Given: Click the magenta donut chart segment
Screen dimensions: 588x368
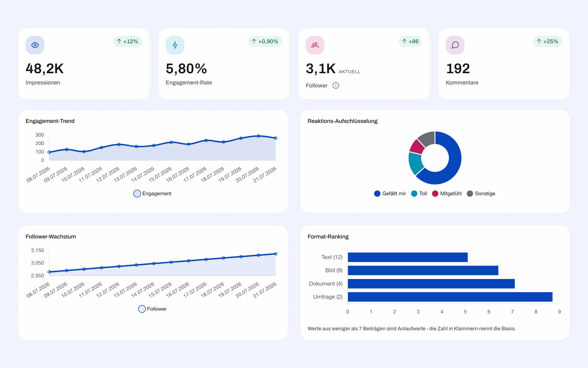Looking at the screenshot, I should tap(417, 146).
